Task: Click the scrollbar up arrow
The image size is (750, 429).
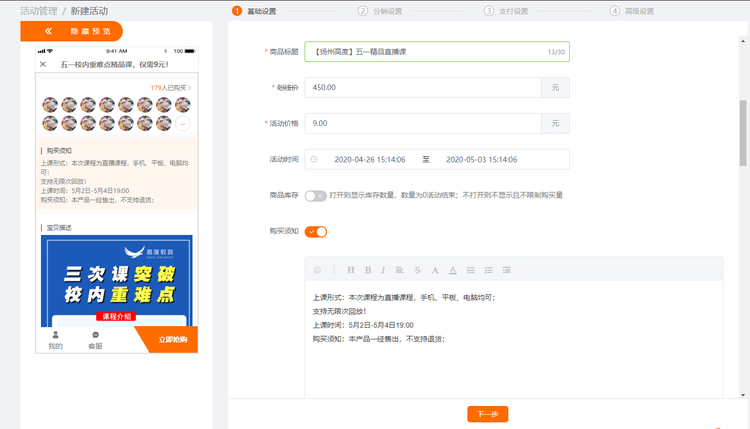Action: (x=743, y=41)
